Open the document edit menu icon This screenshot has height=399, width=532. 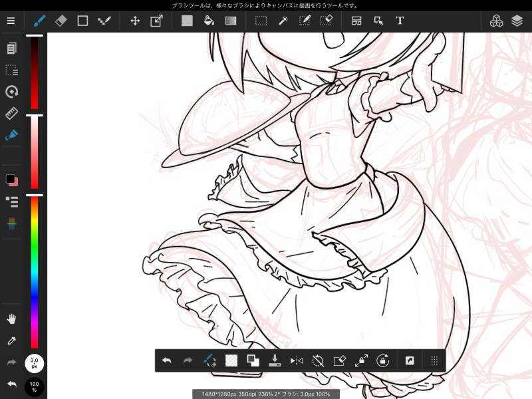(11, 48)
